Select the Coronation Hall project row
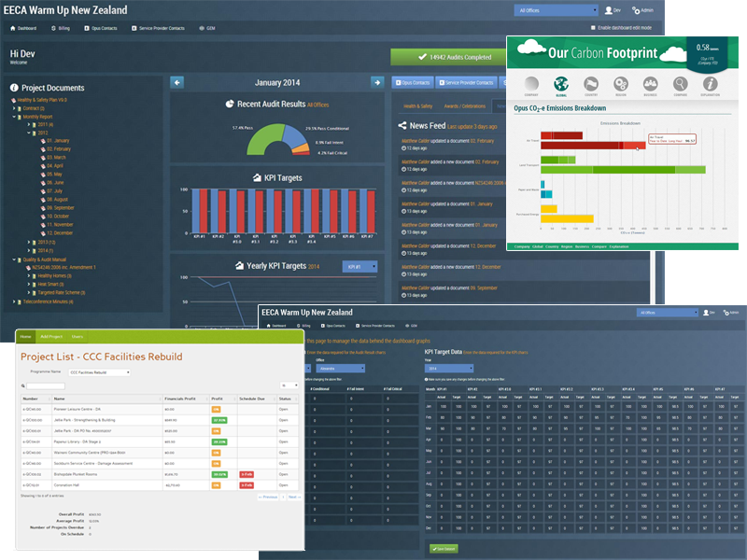The height and width of the screenshot is (560, 747). pos(160,485)
